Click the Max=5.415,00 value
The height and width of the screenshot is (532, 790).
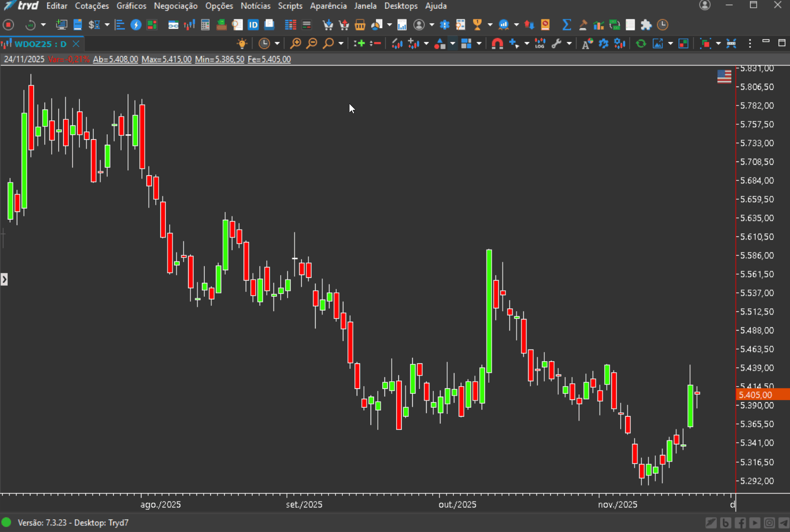[166, 59]
